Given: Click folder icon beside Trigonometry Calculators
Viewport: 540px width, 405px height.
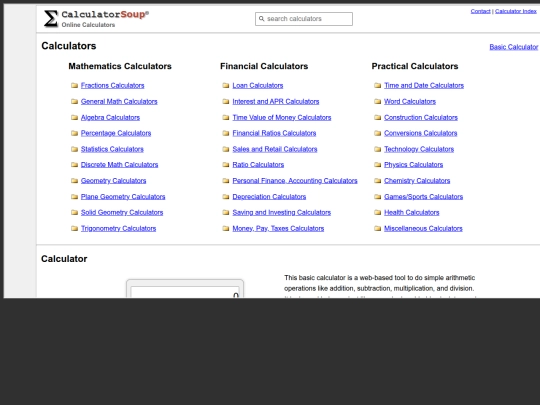Looking at the screenshot, I should pyautogui.click(x=74, y=228).
